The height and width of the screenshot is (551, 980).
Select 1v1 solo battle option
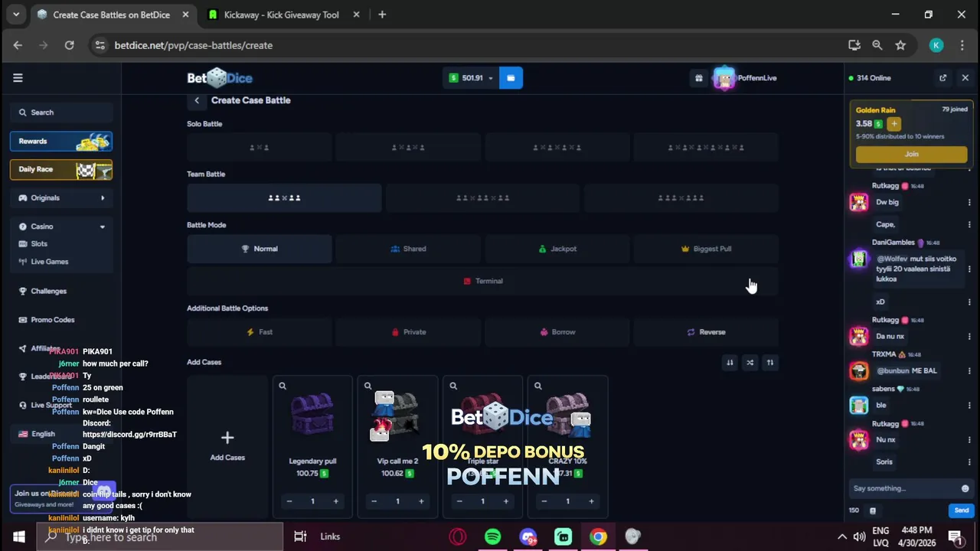[x=260, y=148]
